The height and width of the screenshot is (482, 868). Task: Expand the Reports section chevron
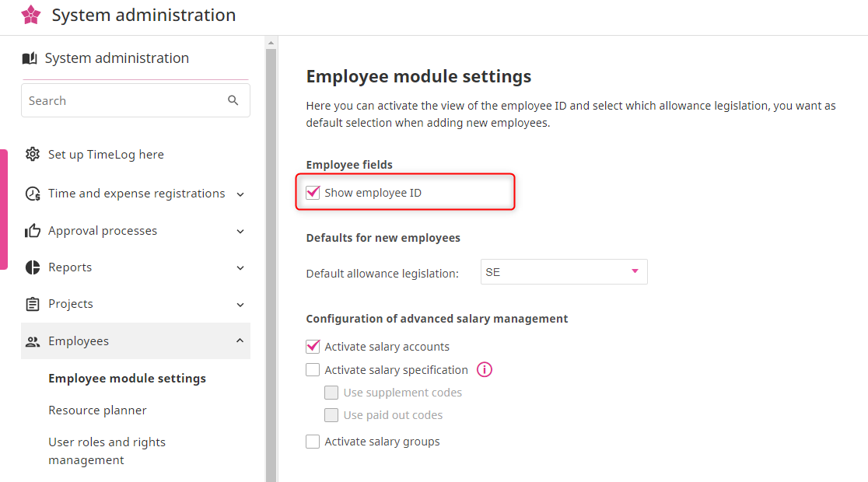click(x=240, y=267)
